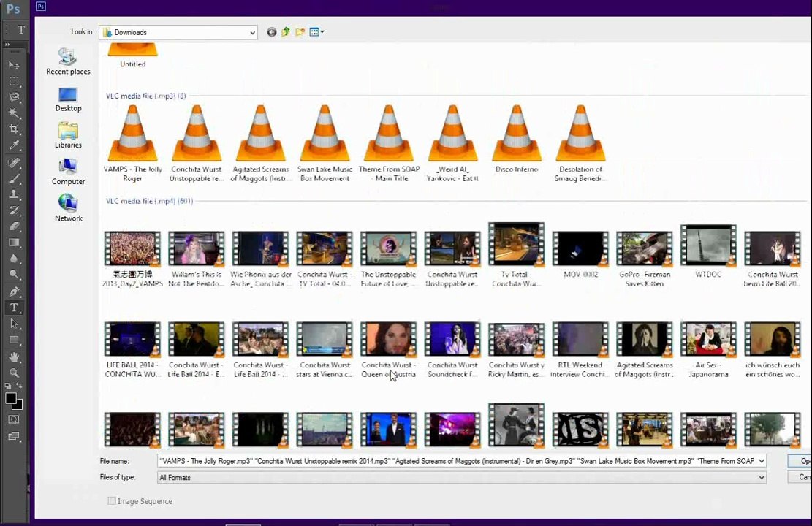Select the WTDOC video file
The height and width of the screenshot is (526, 812).
(708, 252)
